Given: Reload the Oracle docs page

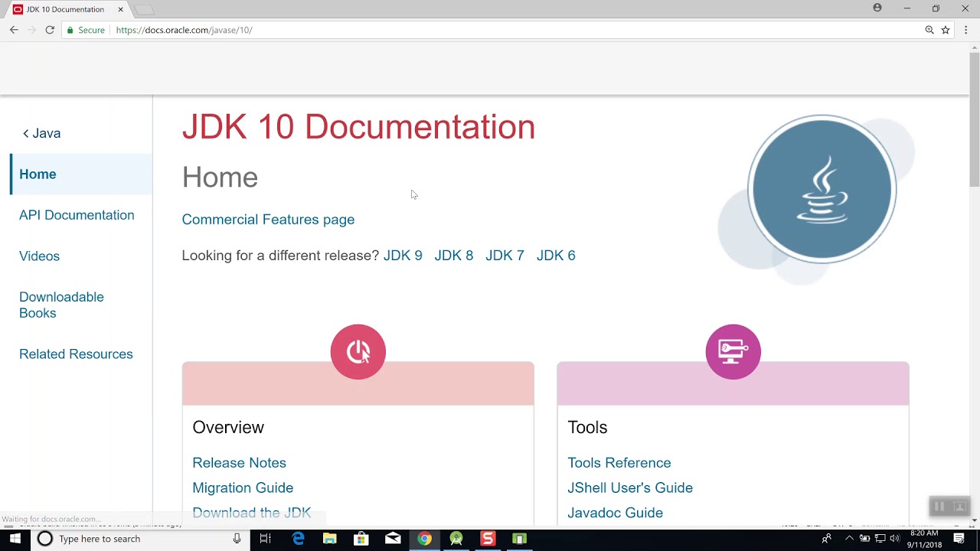Looking at the screenshot, I should 50,30.
